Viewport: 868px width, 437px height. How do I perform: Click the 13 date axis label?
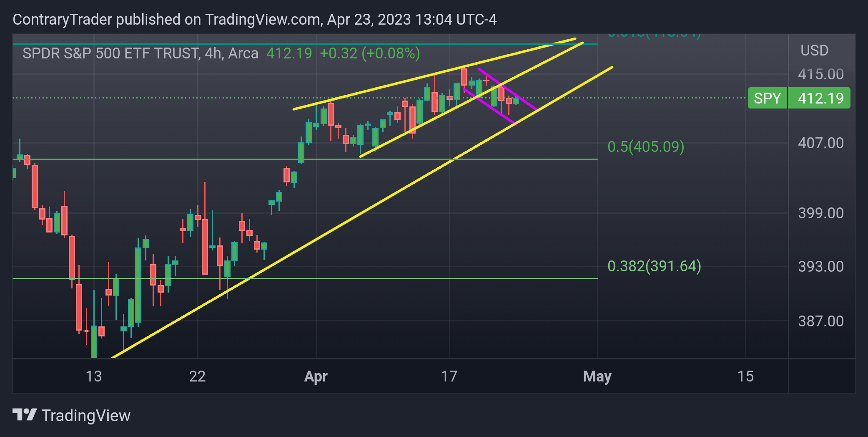pyautogui.click(x=94, y=376)
